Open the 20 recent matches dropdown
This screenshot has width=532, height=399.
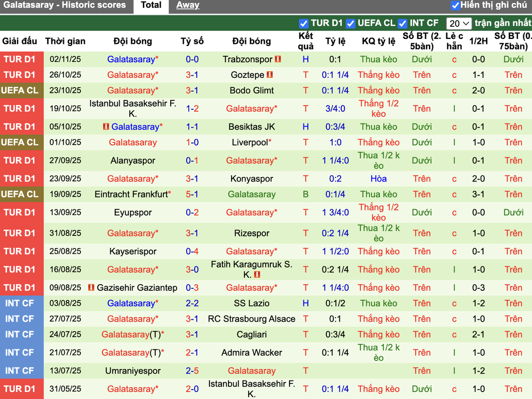(459, 23)
